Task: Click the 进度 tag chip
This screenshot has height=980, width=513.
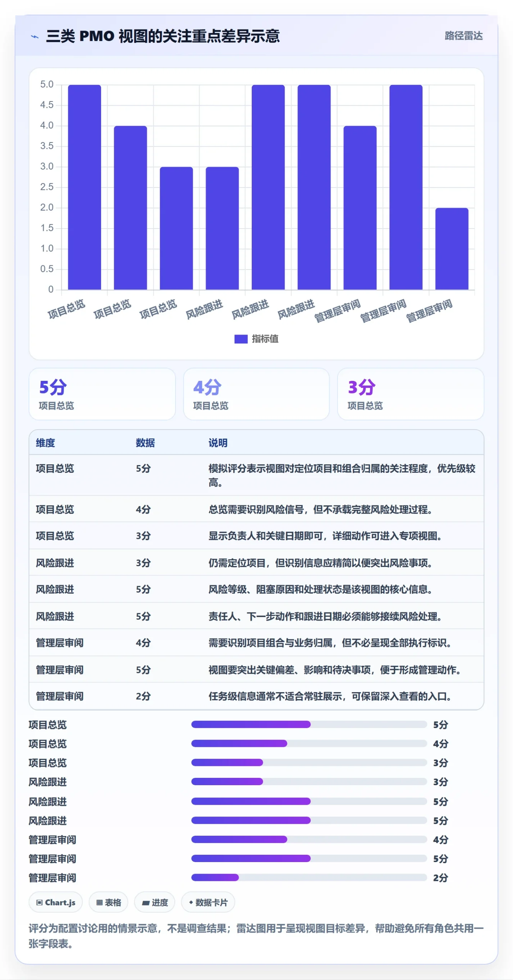Action: (155, 903)
